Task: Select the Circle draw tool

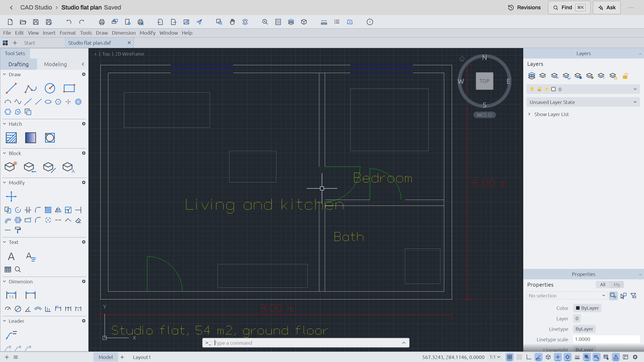Action: click(50, 88)
